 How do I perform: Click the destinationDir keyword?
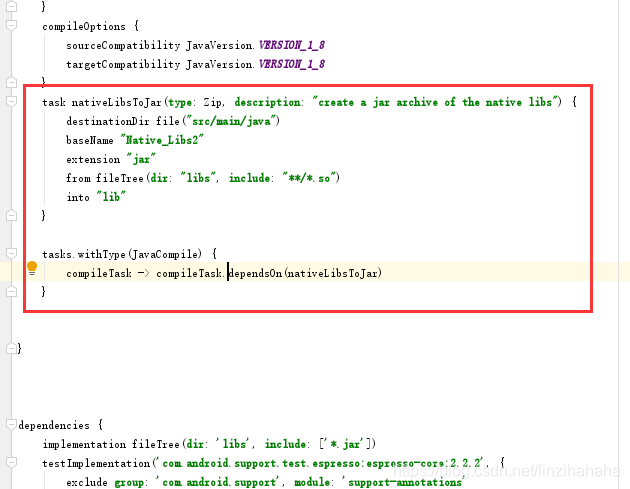[x=108, y=121]
